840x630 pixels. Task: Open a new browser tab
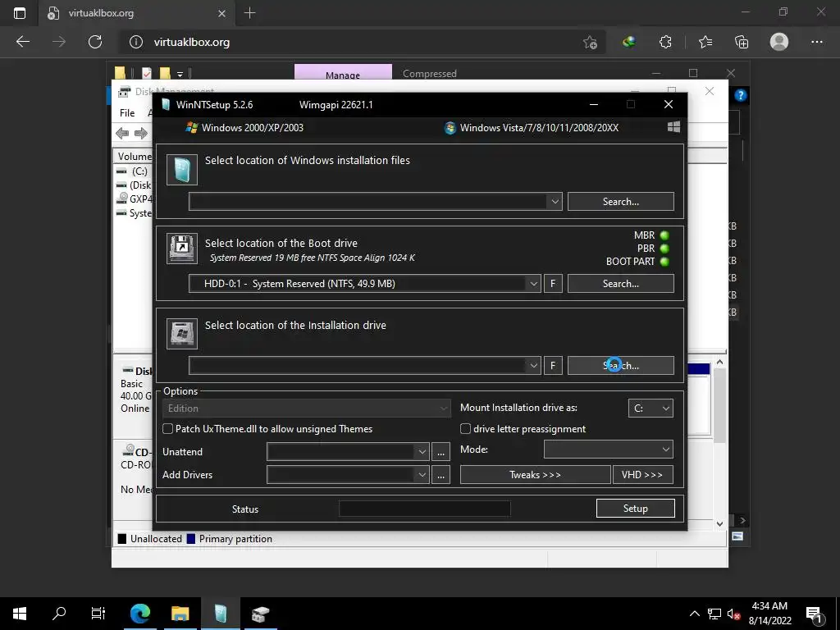pos(249,13)
